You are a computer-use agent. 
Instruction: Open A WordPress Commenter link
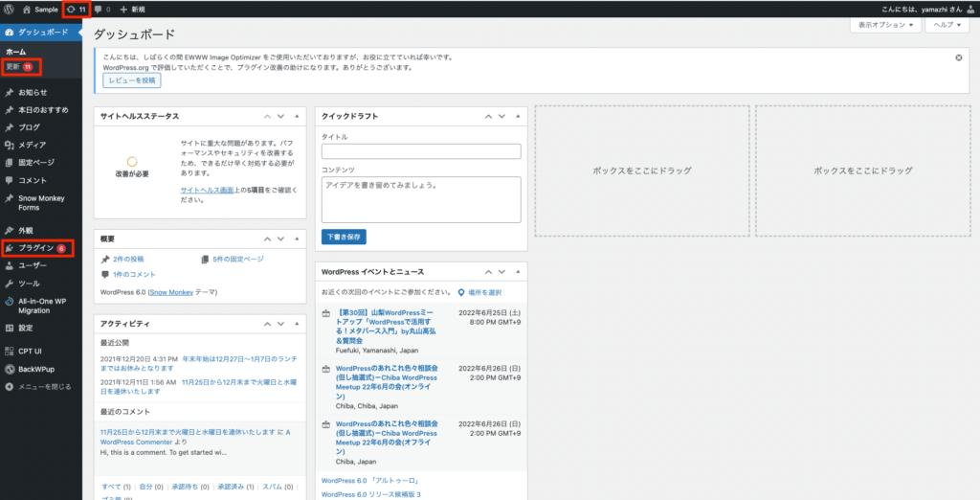click(x=194, y=437)
